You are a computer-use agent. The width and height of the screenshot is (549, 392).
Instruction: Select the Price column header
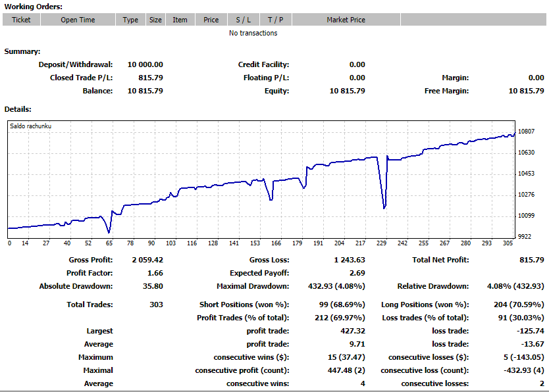(x=211, y=20)
